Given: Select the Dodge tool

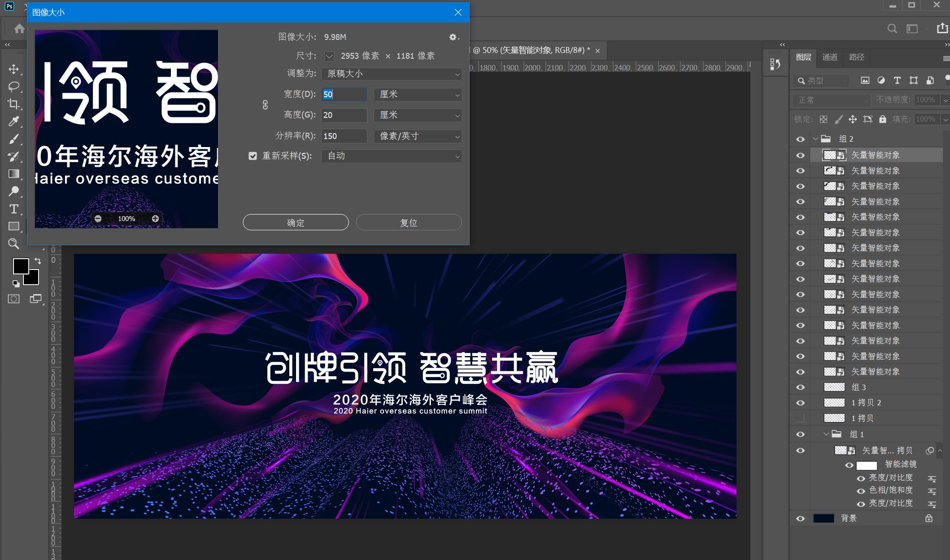Looking at the screenshot, I should [14, 191].
